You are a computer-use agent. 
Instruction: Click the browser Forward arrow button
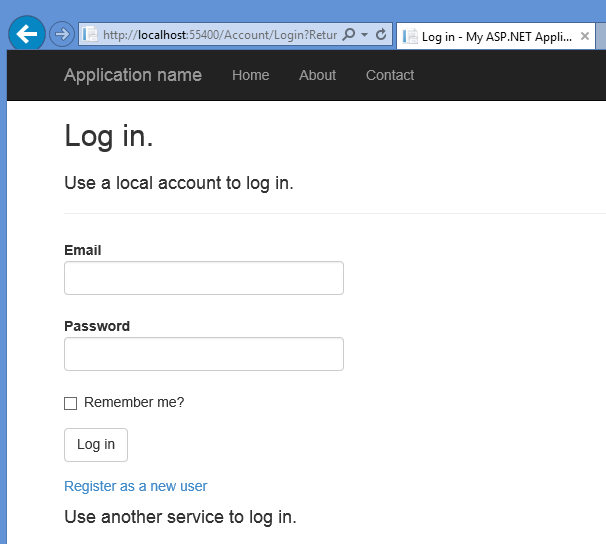(61, 34)
